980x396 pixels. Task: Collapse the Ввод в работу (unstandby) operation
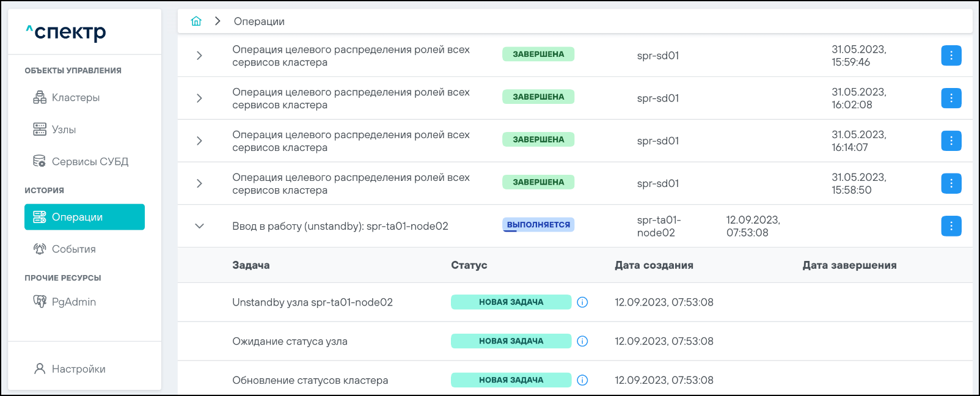pos(199,226)
